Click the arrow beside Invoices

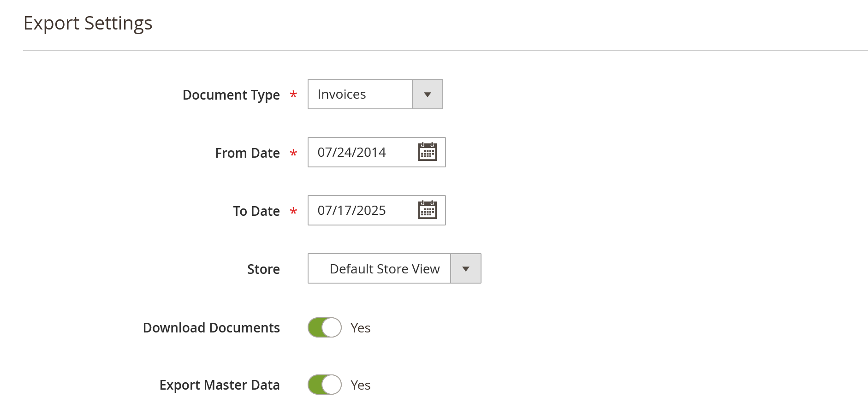[427, 94]
